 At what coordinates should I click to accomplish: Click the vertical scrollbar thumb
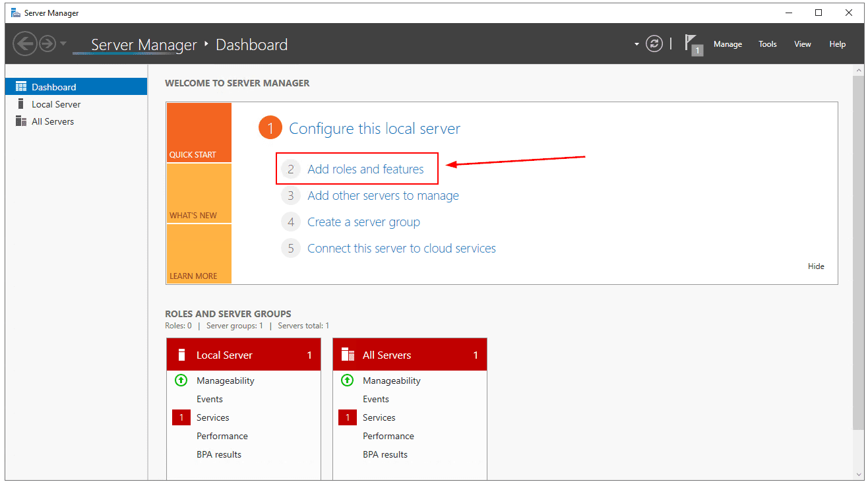[x=858, y=253]
